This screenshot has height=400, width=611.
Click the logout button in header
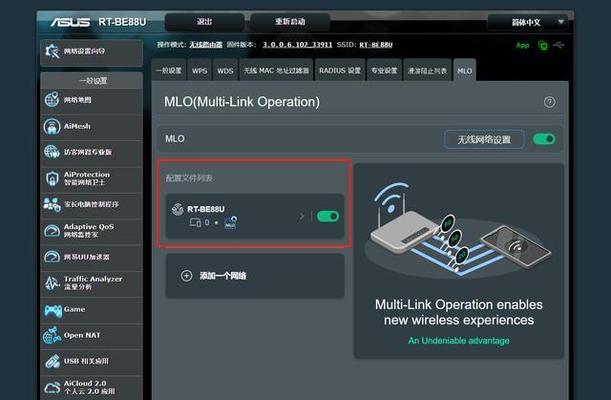pos(205,22)
